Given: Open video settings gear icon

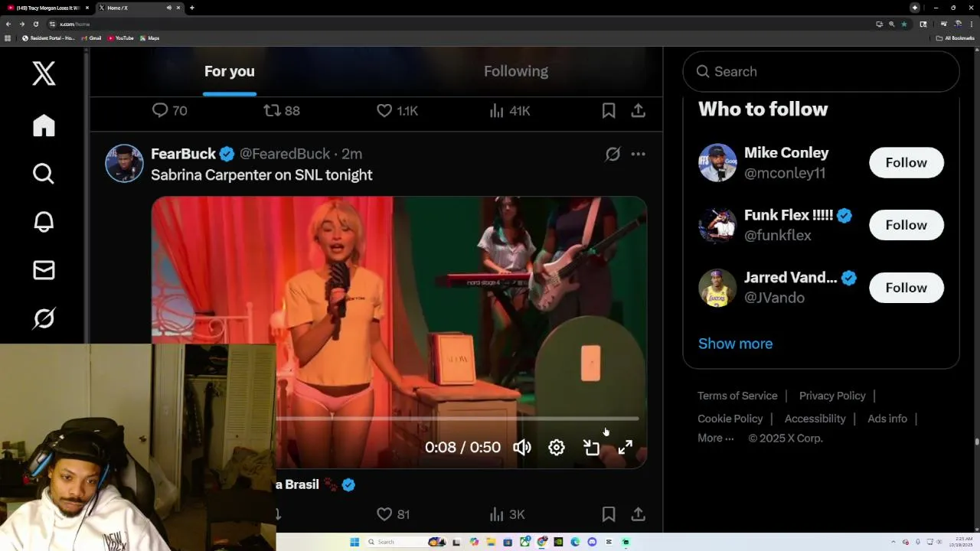Looking at the screenshot, I should pyautogui.click(x=557, y=448).
